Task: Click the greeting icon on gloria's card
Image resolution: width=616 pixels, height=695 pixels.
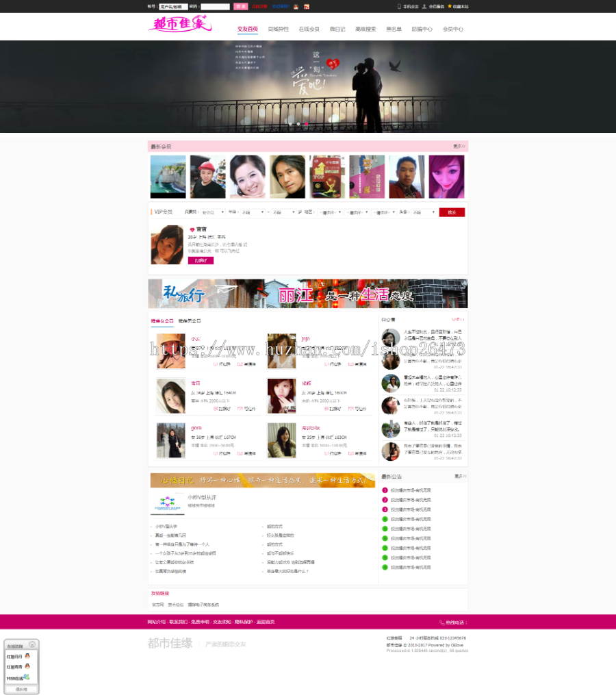Action: point(216,453)
